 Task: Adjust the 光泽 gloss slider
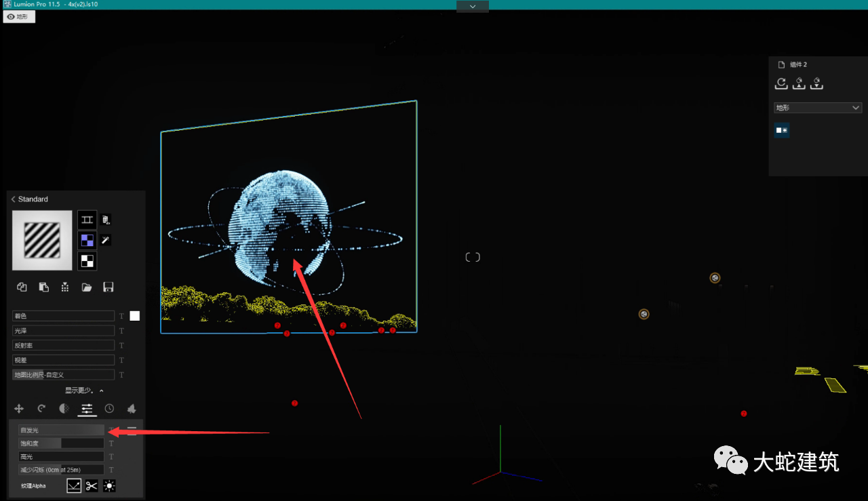click(64, 331)
